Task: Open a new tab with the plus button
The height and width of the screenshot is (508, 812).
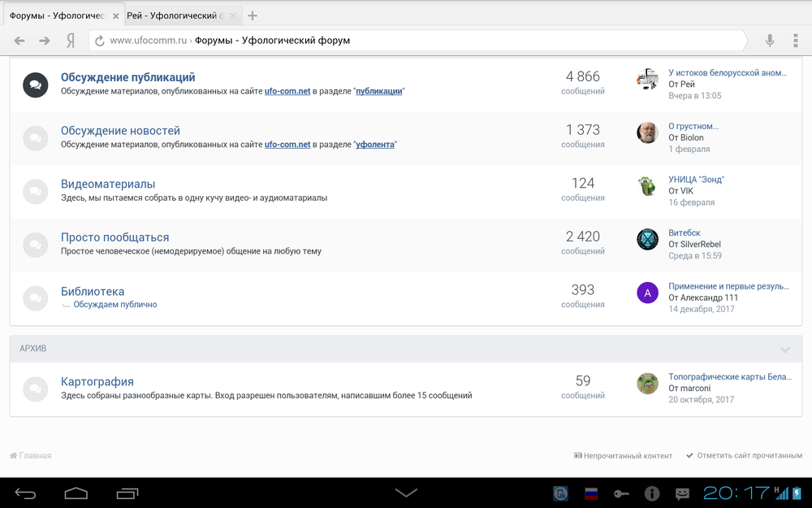Action: (x=253, y=15)
